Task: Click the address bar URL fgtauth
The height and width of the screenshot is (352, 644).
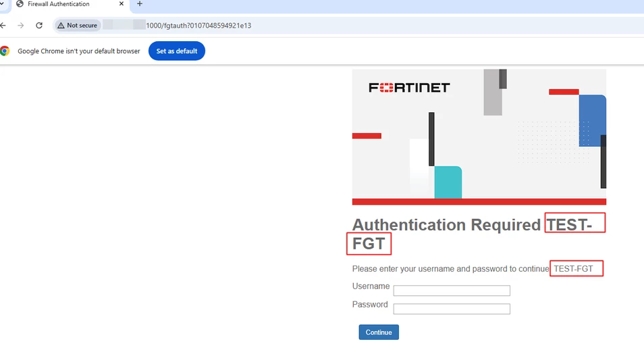Action: (198, 26)
